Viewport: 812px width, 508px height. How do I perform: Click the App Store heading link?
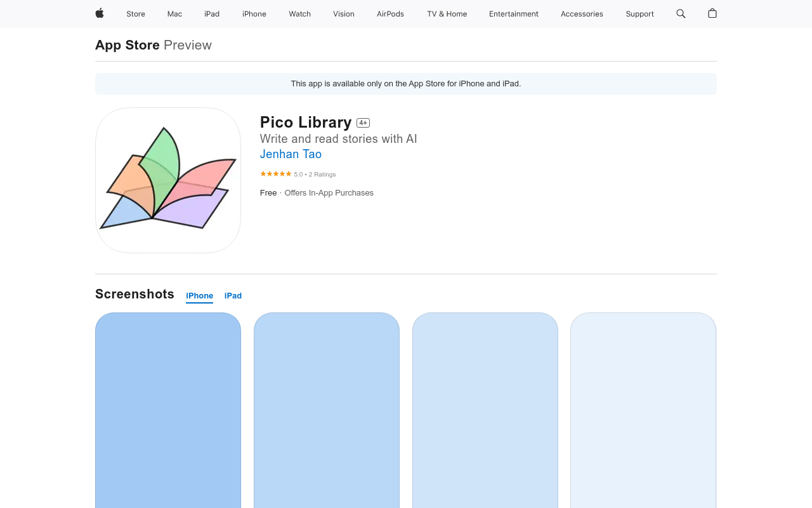pyautogui.click(x=128, y=45)
